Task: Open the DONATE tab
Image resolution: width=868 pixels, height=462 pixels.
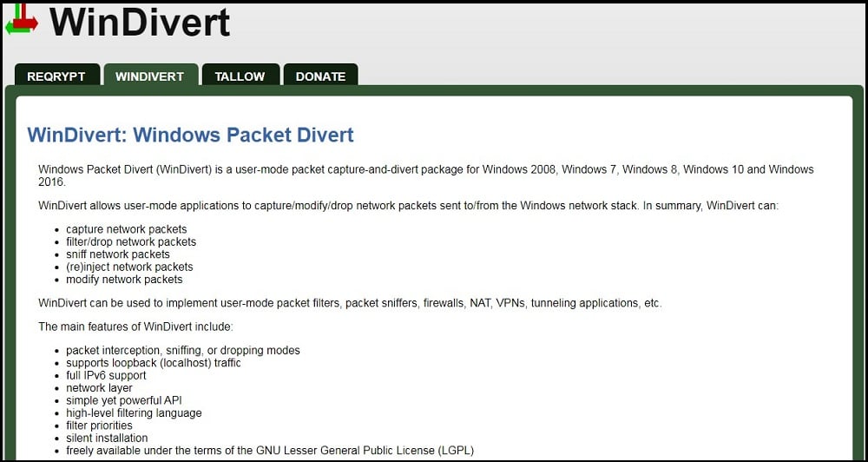Action: (x=320, y=76)
